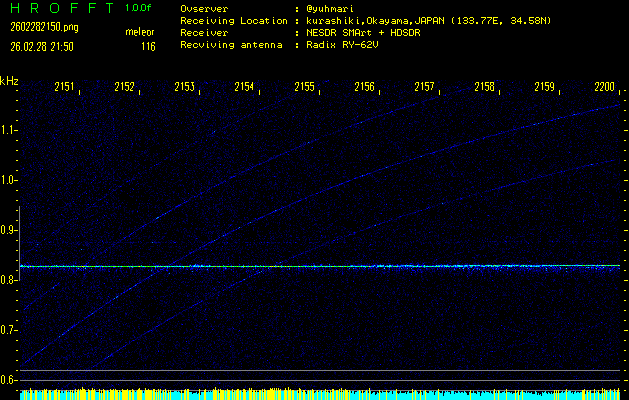Viewport: 629px width, 400px height.
Task: Click the 2151 time marker
Action: pyautogui.click(x=64, y=87)
